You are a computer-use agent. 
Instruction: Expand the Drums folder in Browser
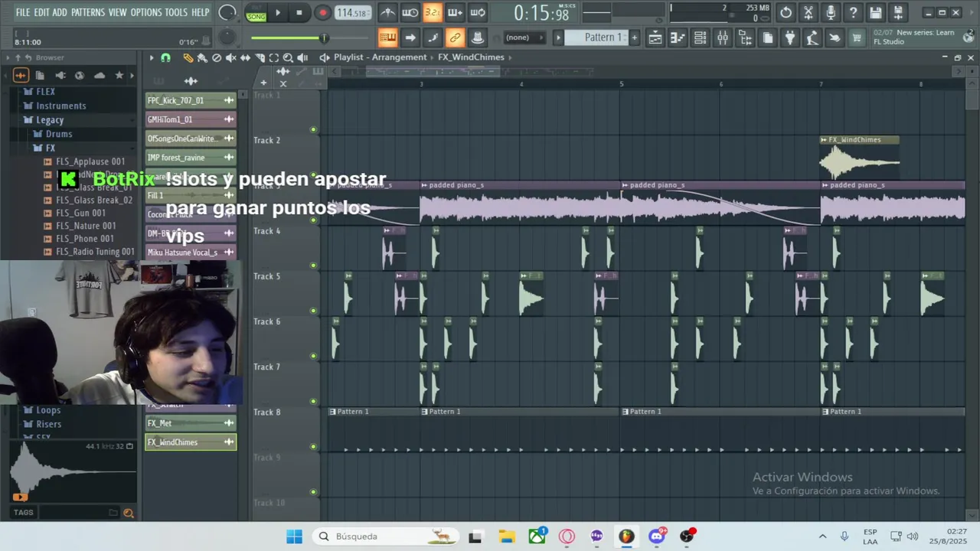click(58, 134)
